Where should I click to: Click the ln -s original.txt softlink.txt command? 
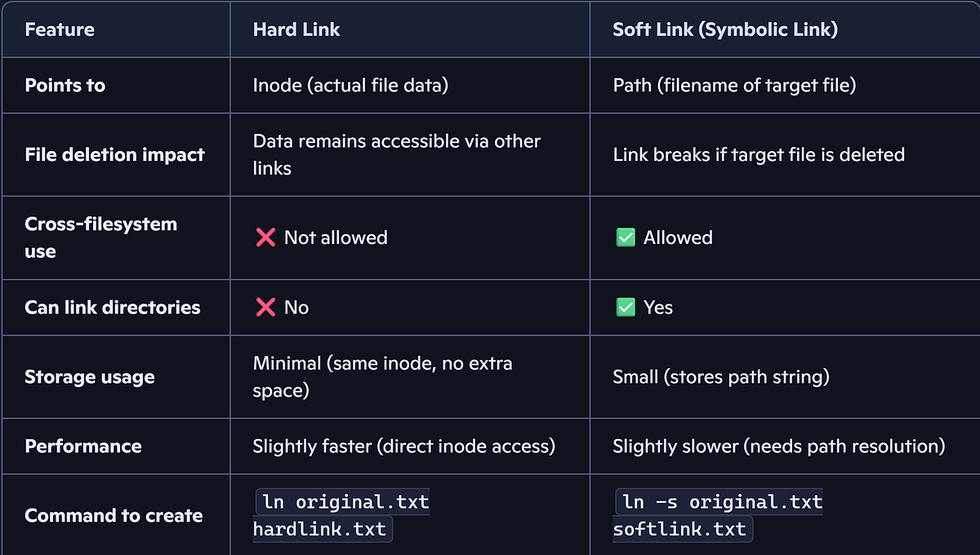click(718, 515)
